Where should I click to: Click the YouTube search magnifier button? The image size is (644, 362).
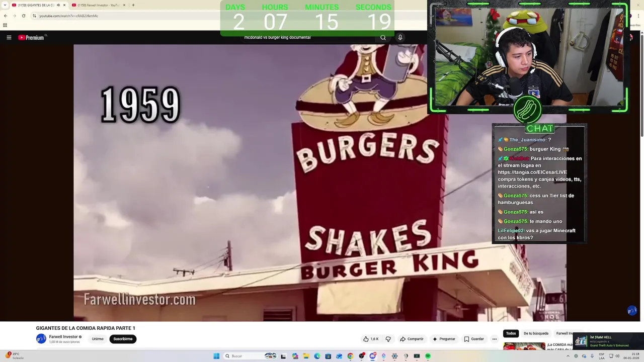tap(383, 37)
